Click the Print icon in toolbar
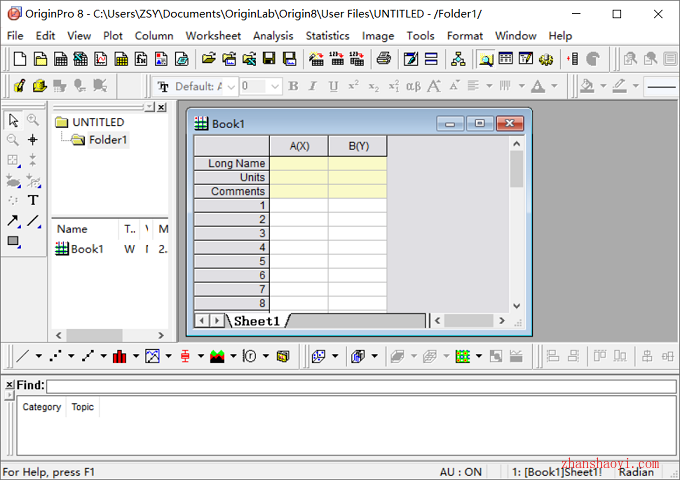680x480 pixels. coord(383,59)
